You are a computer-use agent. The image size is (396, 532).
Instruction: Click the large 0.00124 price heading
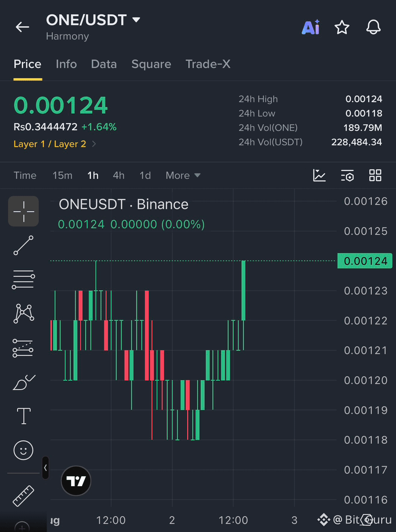pyautogui.click(x=61, y=105)
